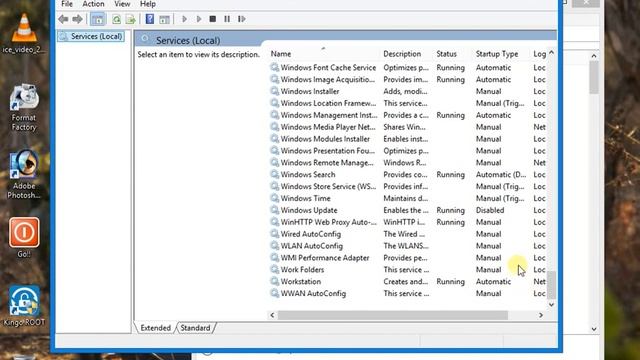The height and width of the screenshot is (360, 640).
Task: Open the View menu
Action: point(122,4)
